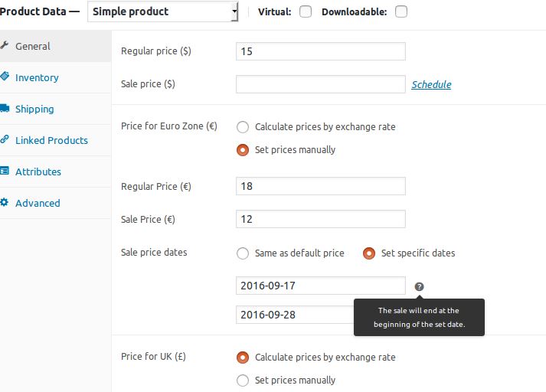Viewport: 546px width, 392px height.
Task: Select Euro Zone calculate by exchange rate
Action: 243,127
